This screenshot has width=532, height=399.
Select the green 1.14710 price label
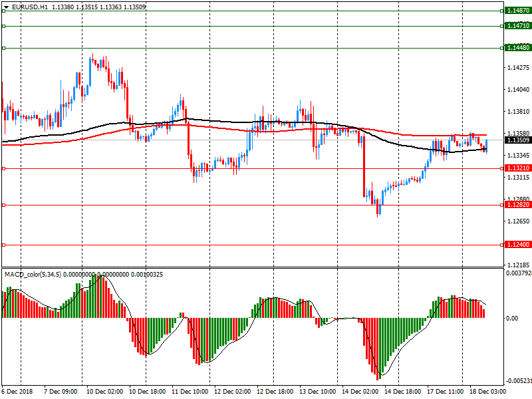coord(517,26)
